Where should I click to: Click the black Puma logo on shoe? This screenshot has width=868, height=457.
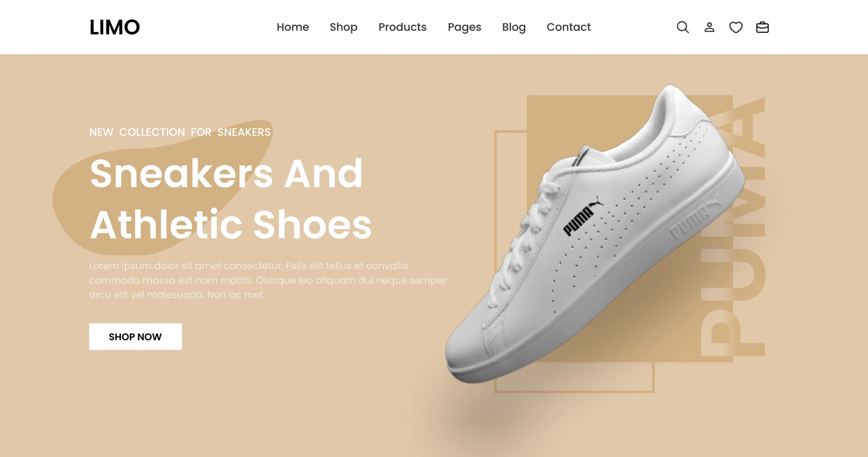tap(583, 216)
